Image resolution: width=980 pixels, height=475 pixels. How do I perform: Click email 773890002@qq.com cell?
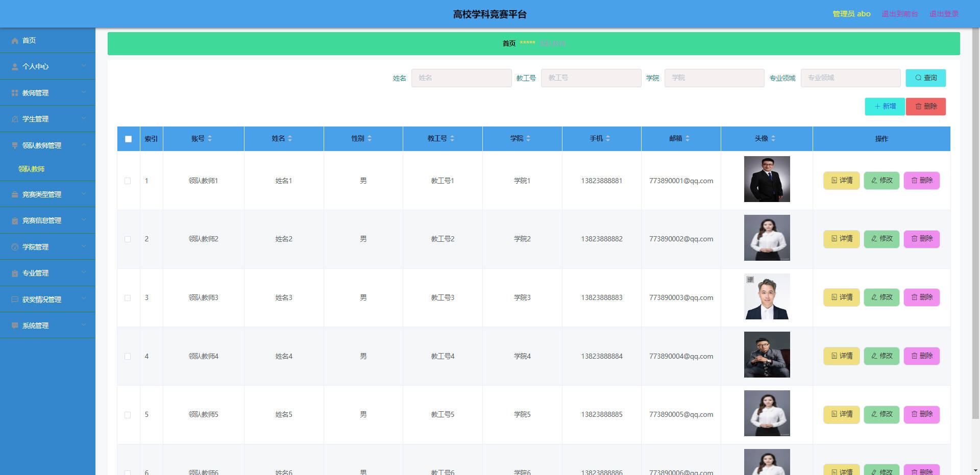(x=681, y=239)
